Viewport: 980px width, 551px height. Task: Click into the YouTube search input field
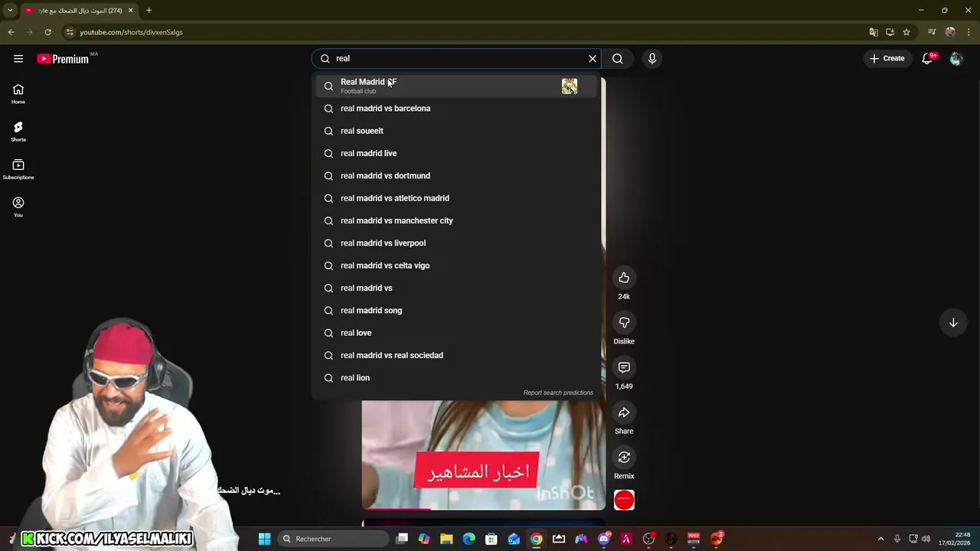[458, 58]
